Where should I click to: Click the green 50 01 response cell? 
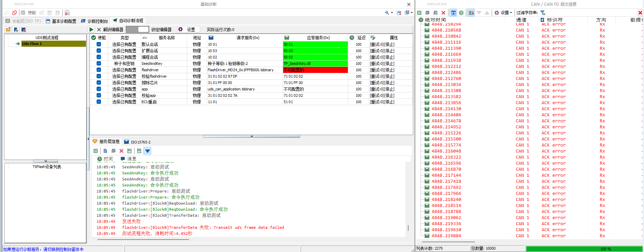[315, 44]
